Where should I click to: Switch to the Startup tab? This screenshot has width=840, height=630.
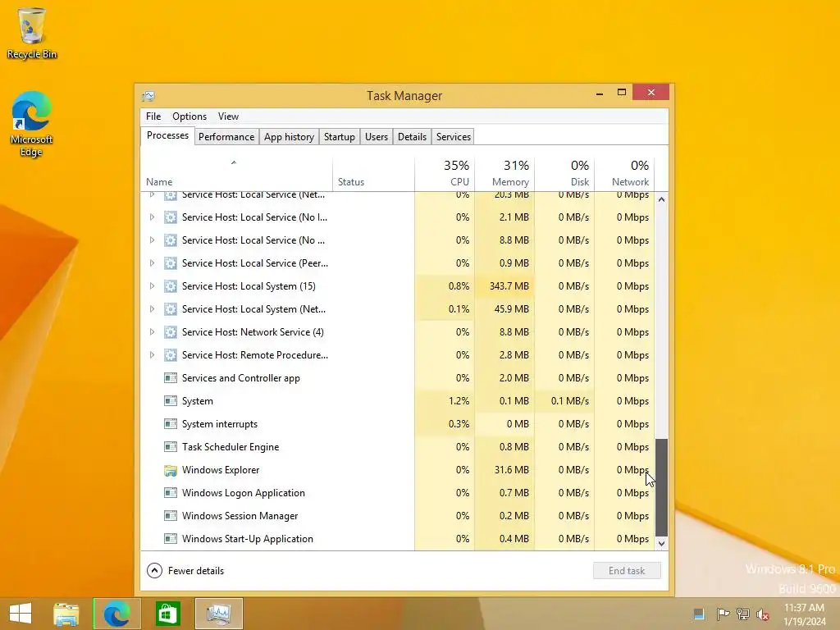coord(339,137)
